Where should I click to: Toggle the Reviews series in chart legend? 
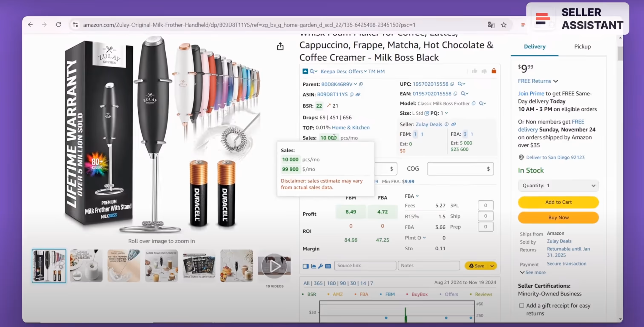(483, 294)
